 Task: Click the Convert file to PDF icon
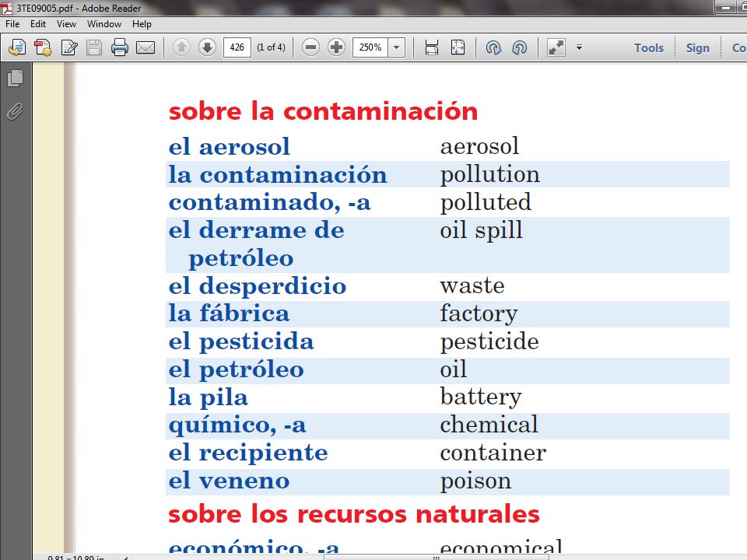pyautogui.click(x=43, y=47)
